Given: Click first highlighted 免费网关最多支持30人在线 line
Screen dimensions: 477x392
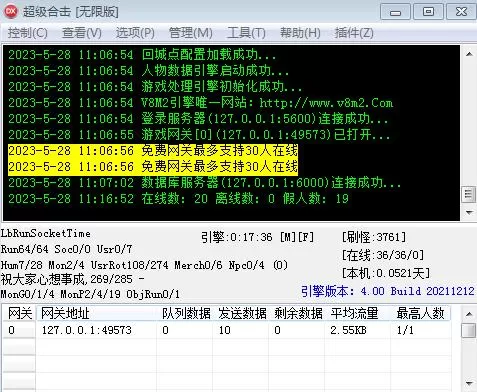Looking at the screenshot, I should 153,150.
